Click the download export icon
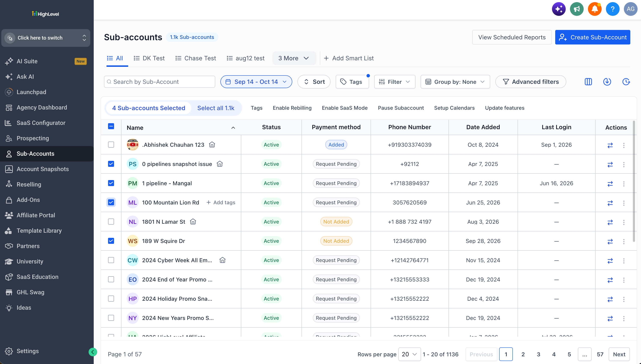641x364 pixels. click(x=607, y=82)
